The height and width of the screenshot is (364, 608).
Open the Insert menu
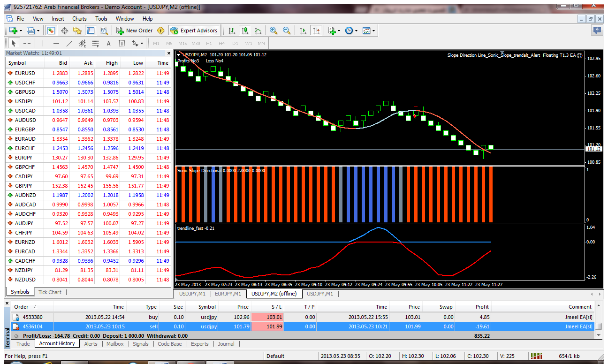click(58, 19)
